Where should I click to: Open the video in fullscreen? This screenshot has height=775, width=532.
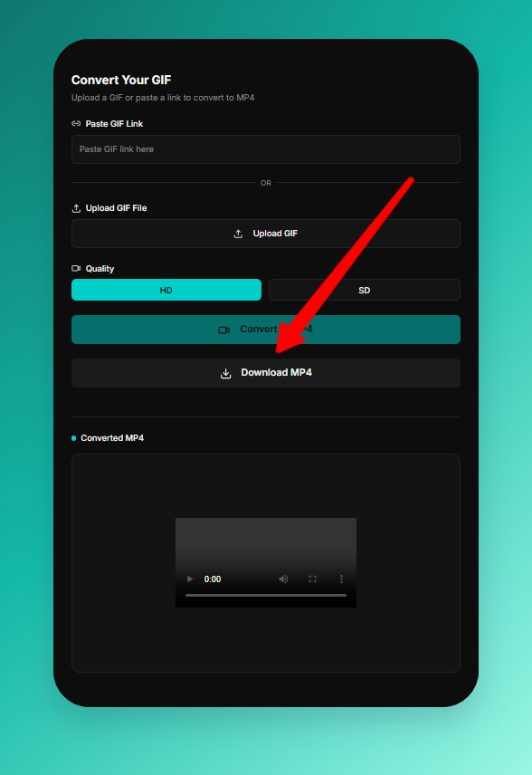point(313,579)
